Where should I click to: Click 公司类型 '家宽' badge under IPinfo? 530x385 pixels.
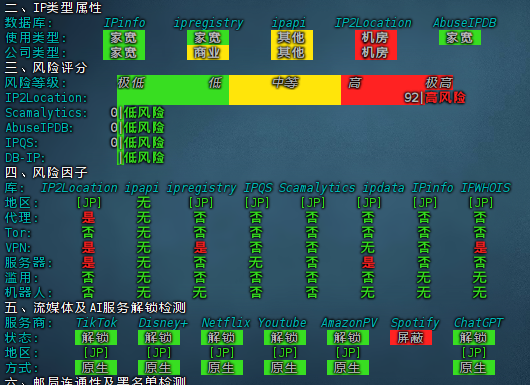(124, 52)
